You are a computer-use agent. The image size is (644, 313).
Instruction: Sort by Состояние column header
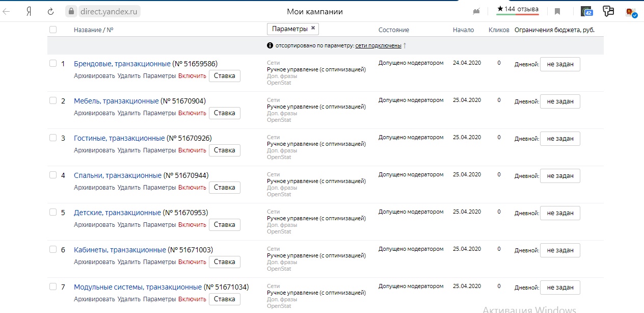(394, 30)
